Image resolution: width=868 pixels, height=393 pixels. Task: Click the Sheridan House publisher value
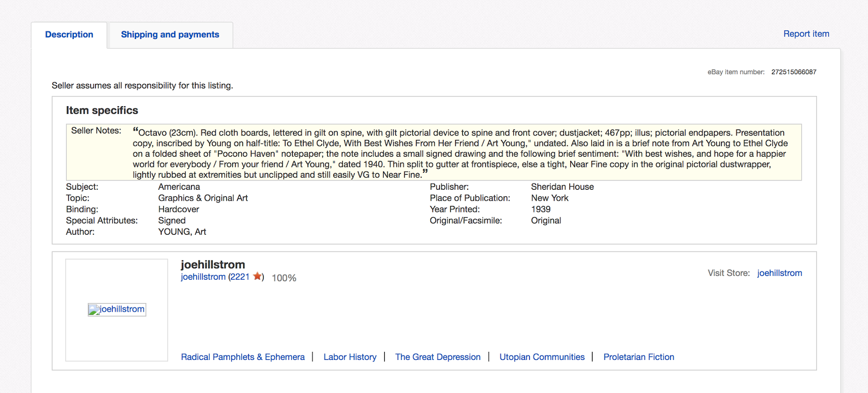tap(562, 187)
